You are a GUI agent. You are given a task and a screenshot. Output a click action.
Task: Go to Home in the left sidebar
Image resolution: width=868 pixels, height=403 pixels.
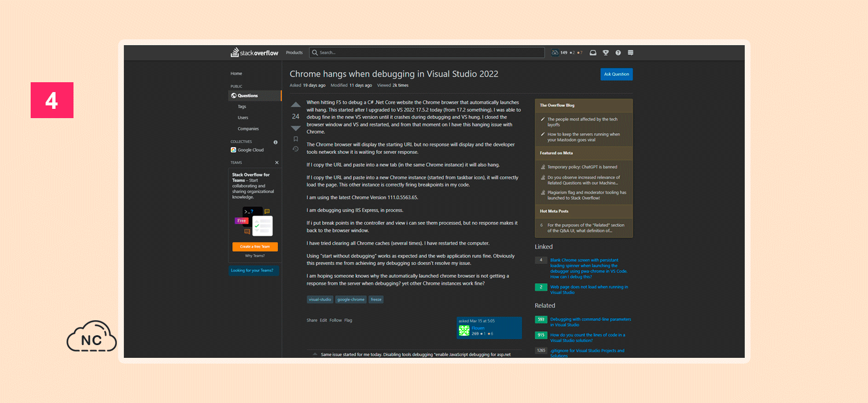point(237,74)
